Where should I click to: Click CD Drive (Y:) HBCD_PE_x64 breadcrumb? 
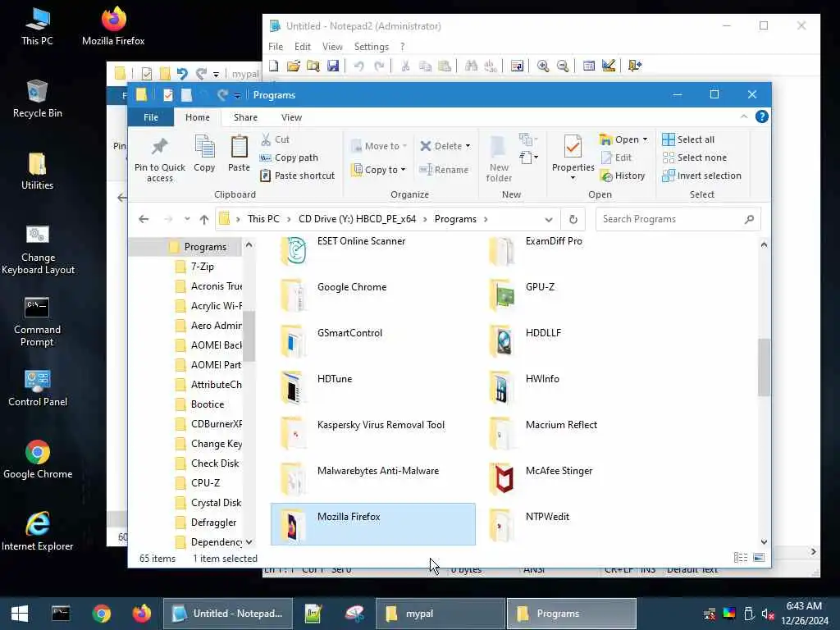click(358, 219)
